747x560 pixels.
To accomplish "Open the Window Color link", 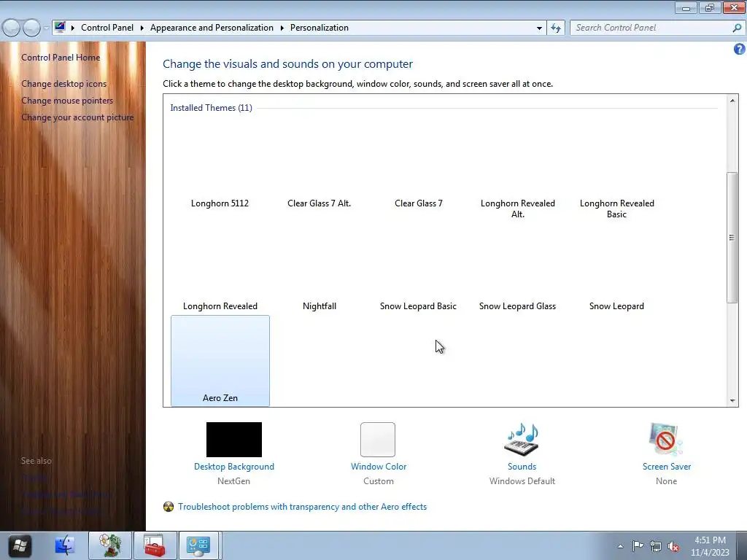I will click(379, 467).
